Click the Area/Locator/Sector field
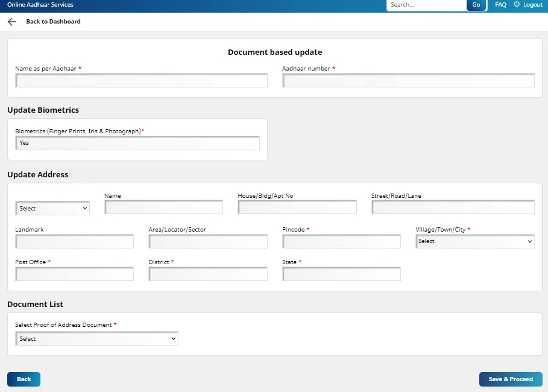The height and width of the screenshot is (392, 548). [x=208, y=241]
